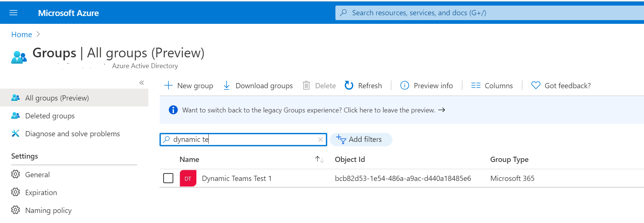Image resolution: width=644 pixels, height=223 pixels.
Task: Open Naming policy settings
Action: click(48, 210)
